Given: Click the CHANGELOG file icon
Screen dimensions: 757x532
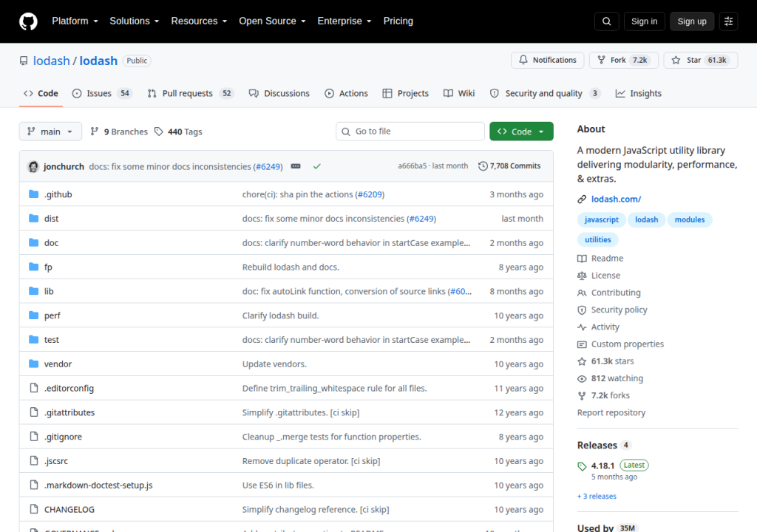Looking at the screenshot, I should pos(34,509).
